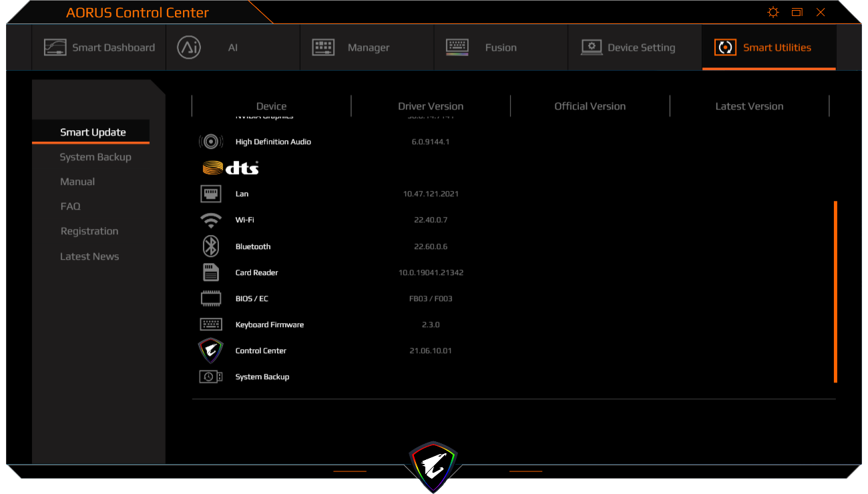The width and height of the screenshot is (868, 494).
Task: Click the Wi-Fi signal icon
Action: pos(211,220)
